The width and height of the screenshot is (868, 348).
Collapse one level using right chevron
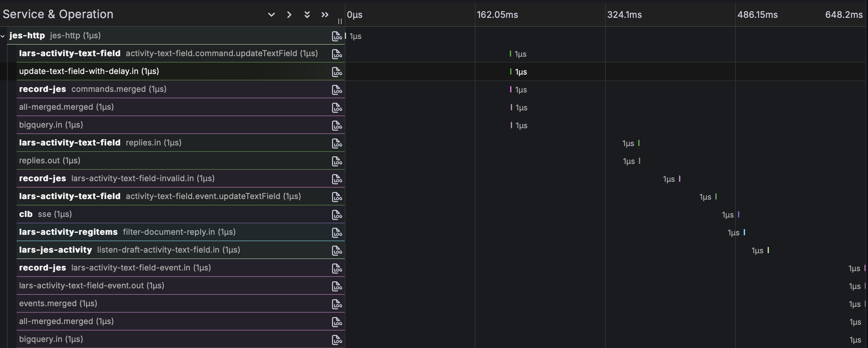(289, 14)
